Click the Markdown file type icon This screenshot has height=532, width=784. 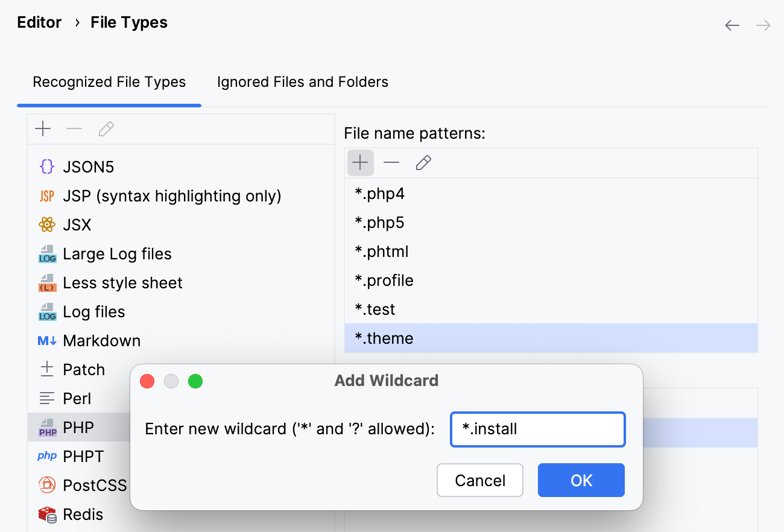tap(46, 340)
